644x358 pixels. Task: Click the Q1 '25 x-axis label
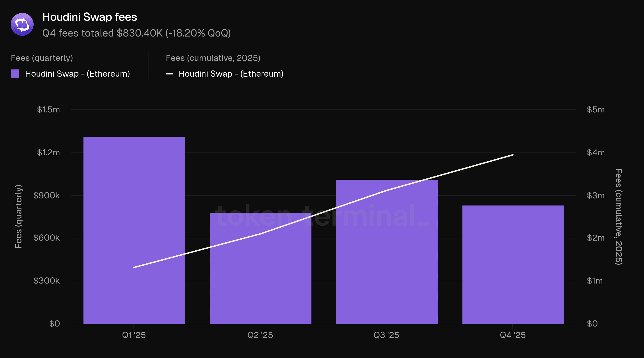(x=134, y=335)
